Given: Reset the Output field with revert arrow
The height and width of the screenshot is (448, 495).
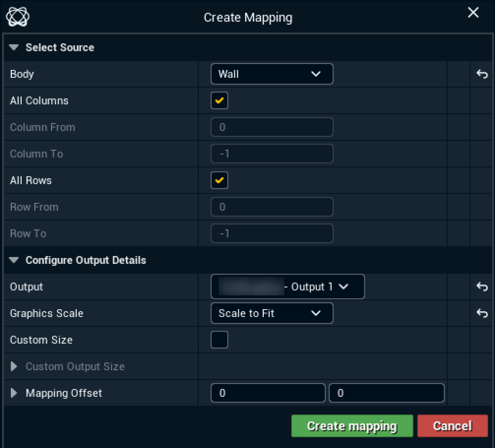Looking at the screenshot, I should (x=482, y=287).
